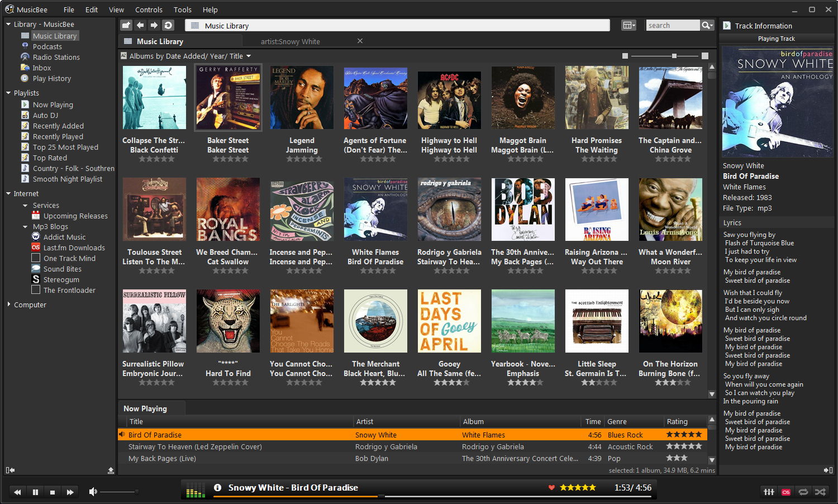Screen dimensions: 838x504
Task: Switch to the artist:Snowy White tab
Action: tap(290, 41)
